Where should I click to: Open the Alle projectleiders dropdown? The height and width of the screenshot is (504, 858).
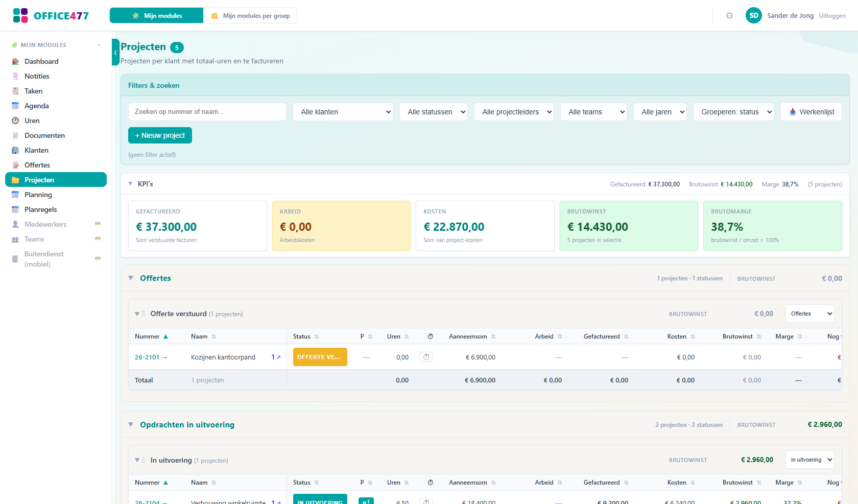click(514, 112)
